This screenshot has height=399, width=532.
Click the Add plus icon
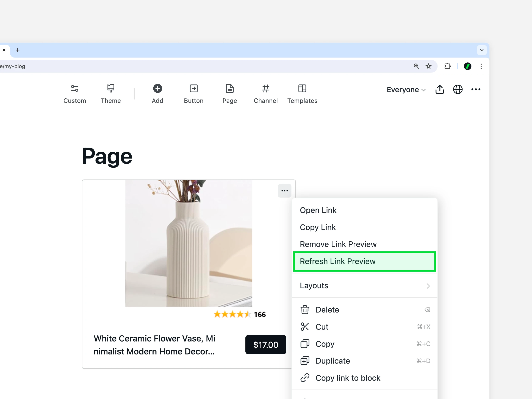click(157, 88)
